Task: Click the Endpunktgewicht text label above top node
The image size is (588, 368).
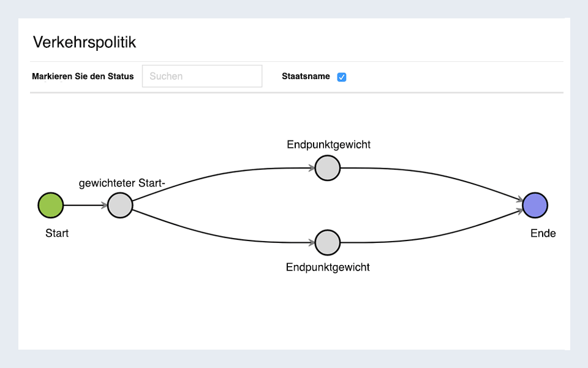Action: click(x=328, y=145)
